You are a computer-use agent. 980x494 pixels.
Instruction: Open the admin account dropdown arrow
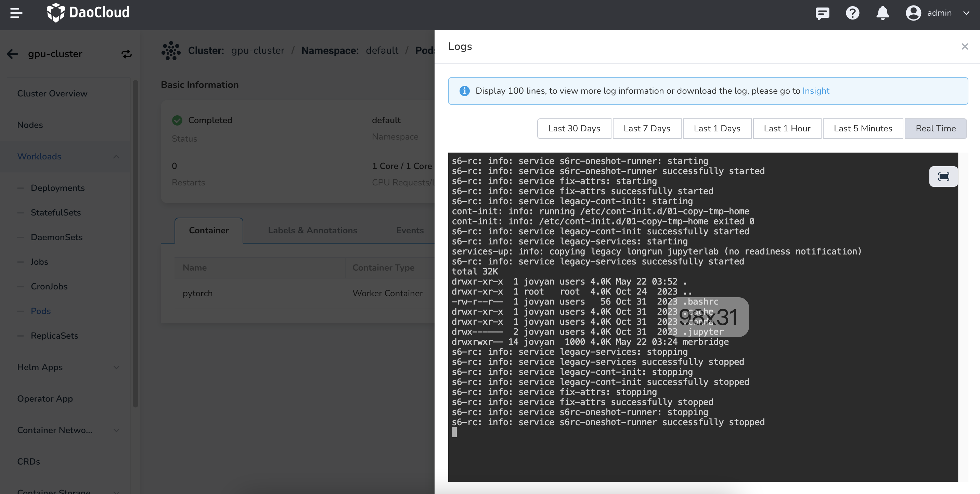point(966,13)
